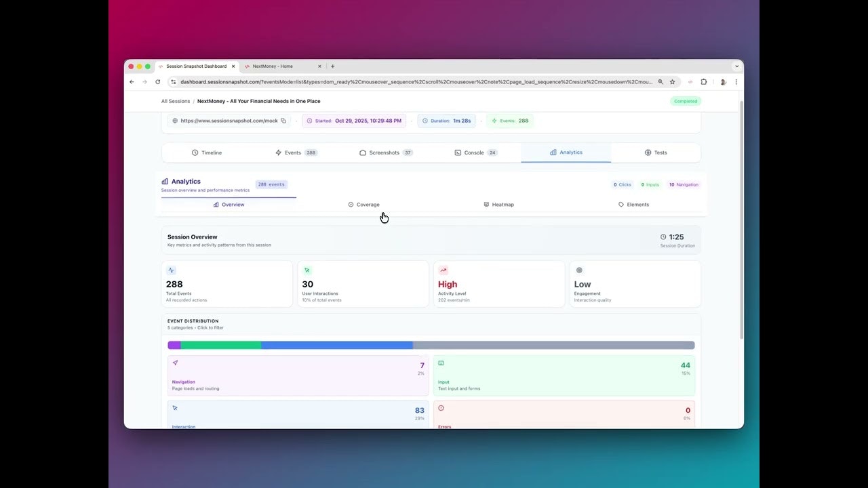Click the Started timestamp chip
The image size is (868, 488).
pyautogui.click(x=354, y=121)
